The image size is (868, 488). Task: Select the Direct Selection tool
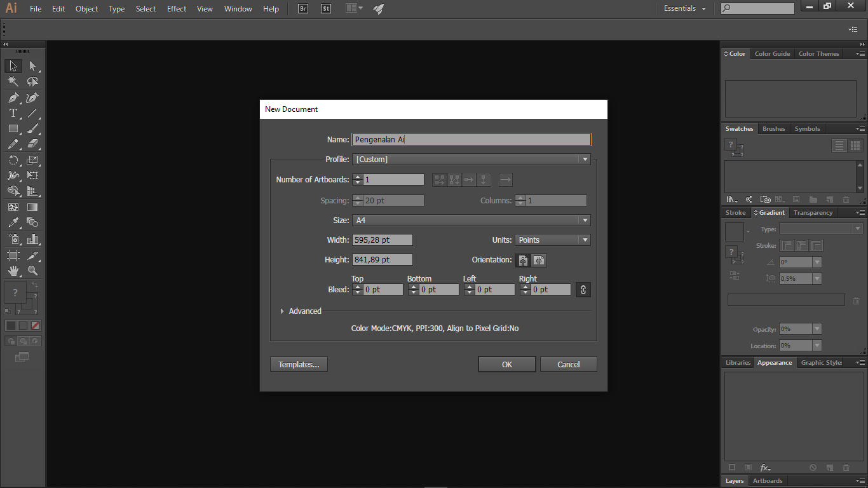33,65
